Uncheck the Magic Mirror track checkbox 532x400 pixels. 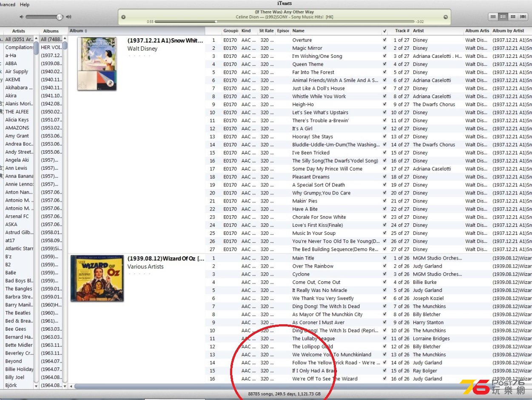pyautogui.click(x=385, y=48)
